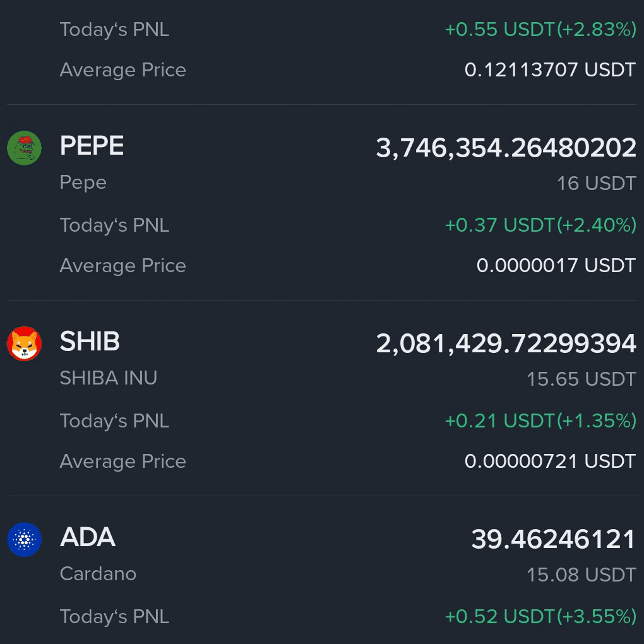Open the PEPE asset name

(x=92, y=145)
